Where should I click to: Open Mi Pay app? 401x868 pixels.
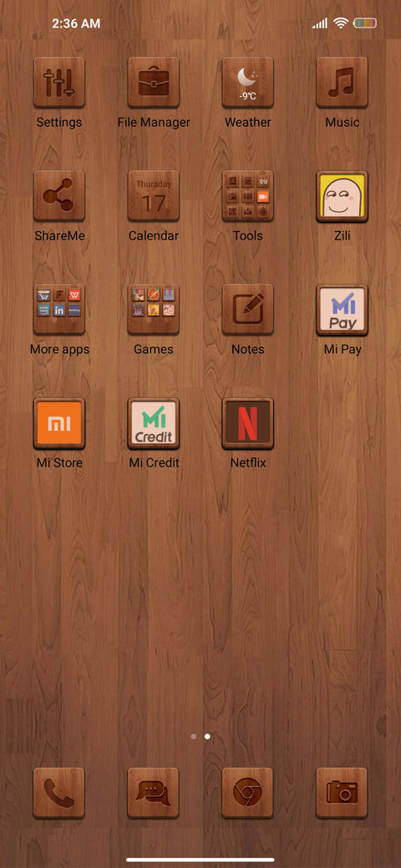click(342, 310)
